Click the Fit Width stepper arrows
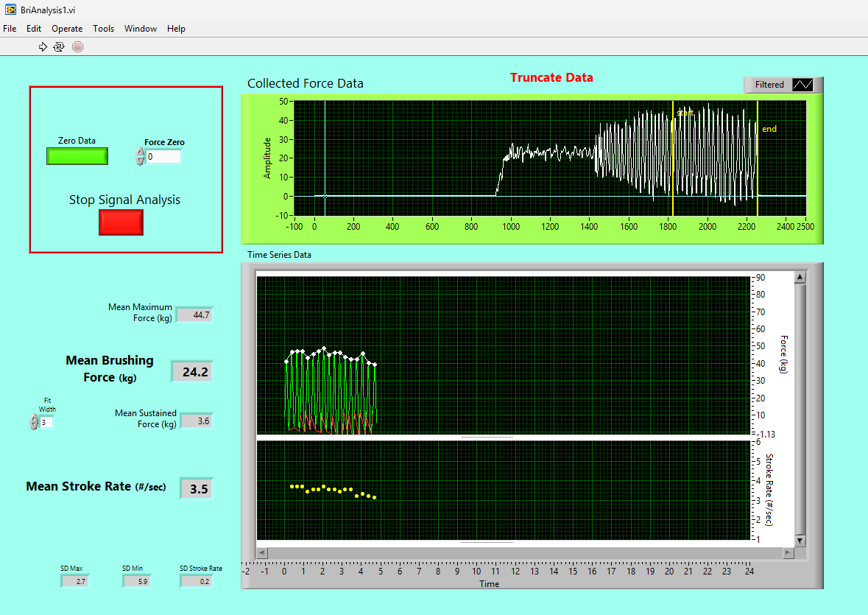 (34, 423)
